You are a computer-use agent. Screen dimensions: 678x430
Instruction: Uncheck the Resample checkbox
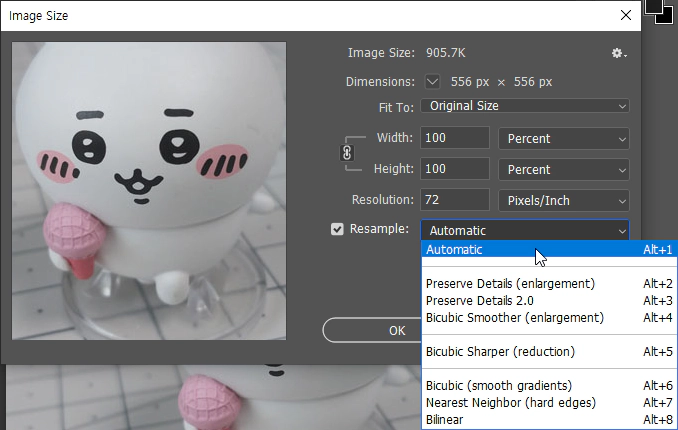tap(337, 229)
